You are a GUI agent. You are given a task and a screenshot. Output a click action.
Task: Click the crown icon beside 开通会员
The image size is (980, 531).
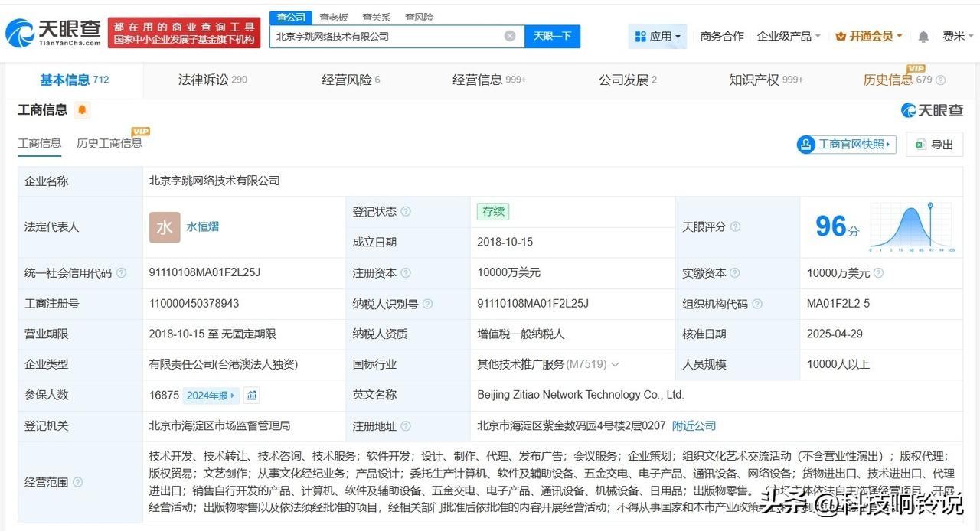841,36
